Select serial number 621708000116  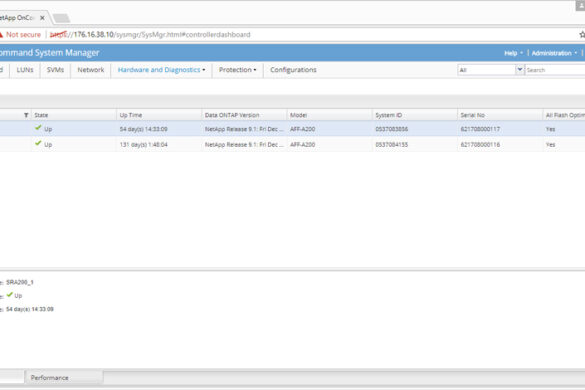[x=480, y=144]
